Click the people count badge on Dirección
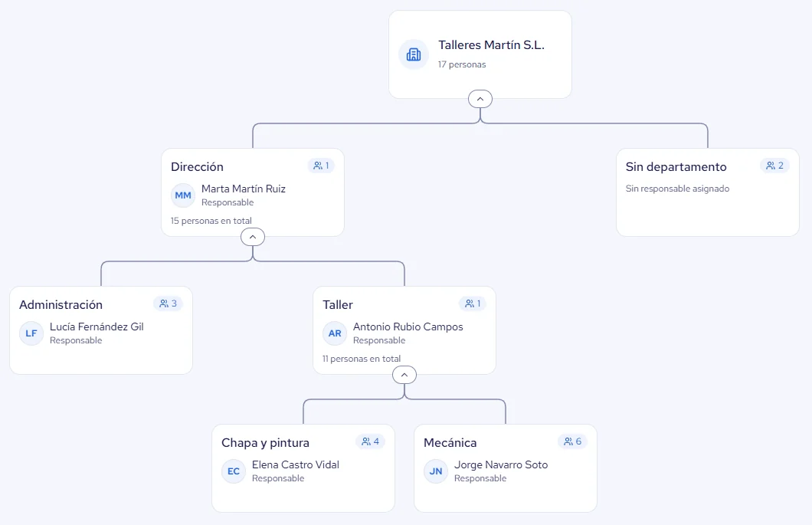Screen dimensions: 812x525 coord(321,166)
